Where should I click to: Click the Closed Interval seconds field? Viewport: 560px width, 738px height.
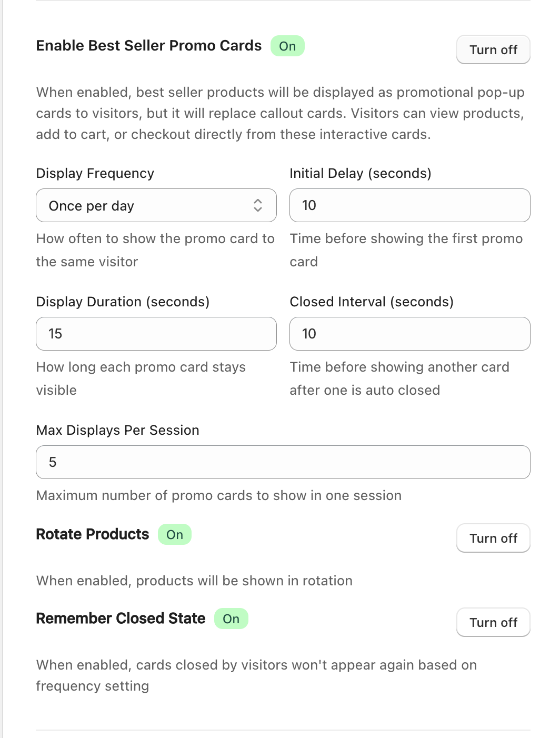tap(409, 334)
